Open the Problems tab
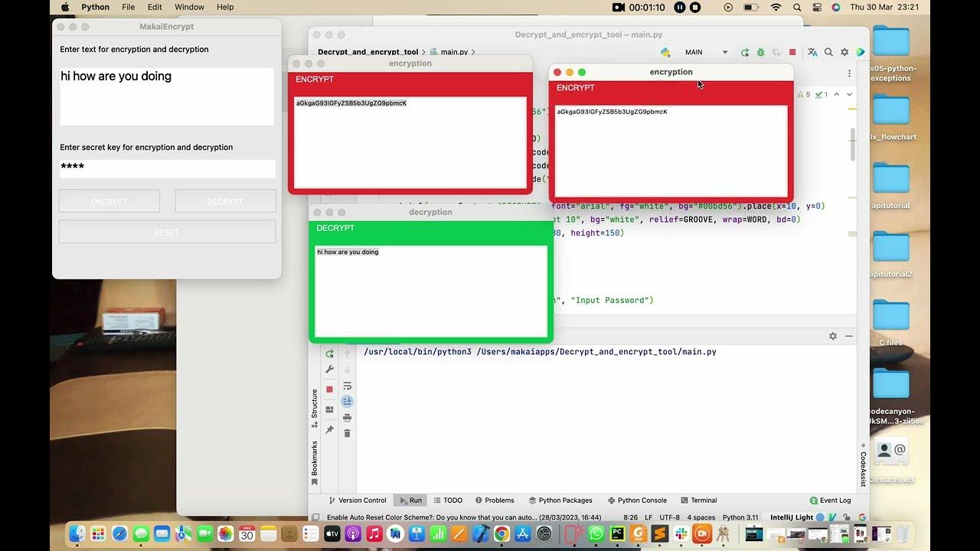 pyautogui.click(x=495, y=500)
